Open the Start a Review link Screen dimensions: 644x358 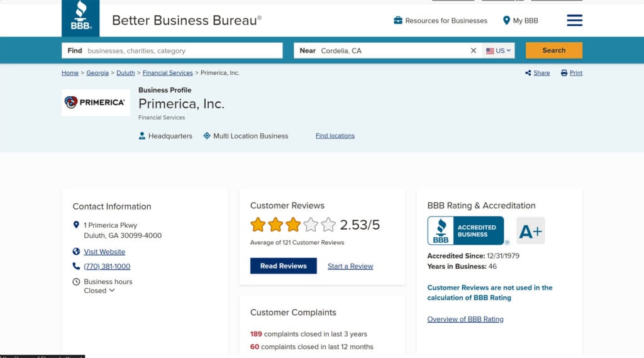click(350, 266)
